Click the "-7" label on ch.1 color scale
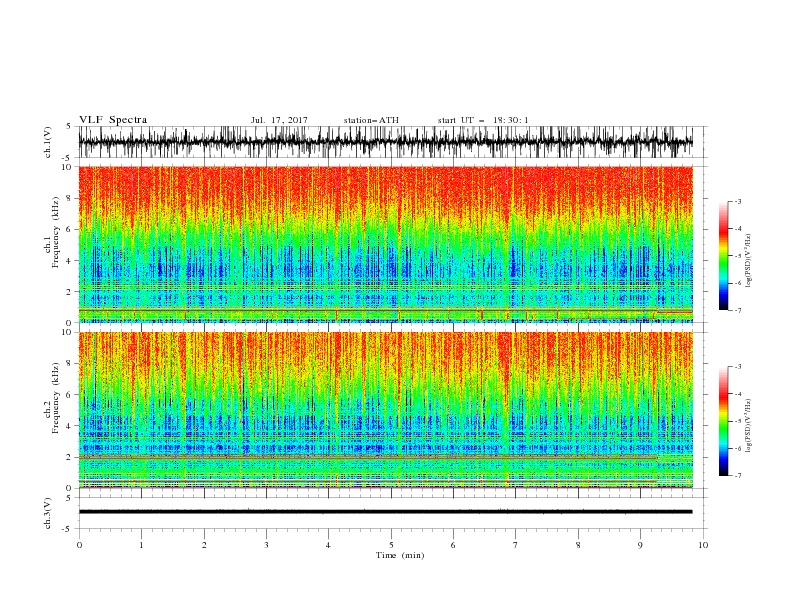 point(737,310)
